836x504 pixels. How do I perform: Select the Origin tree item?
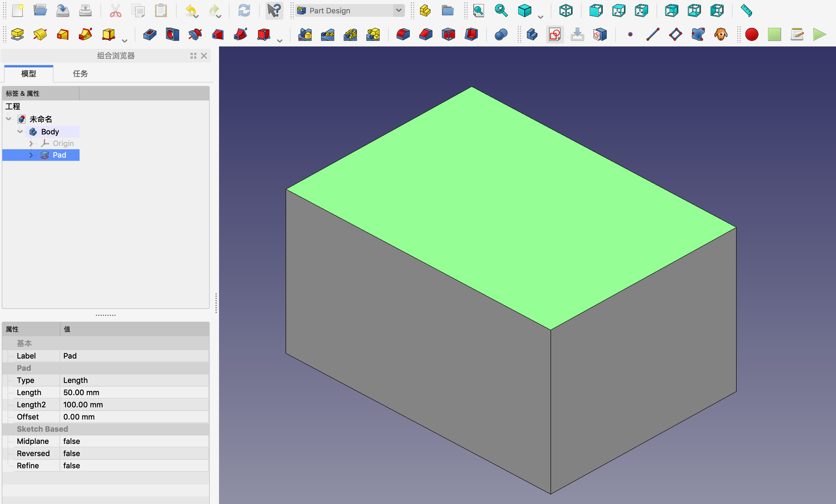(63, 143)
